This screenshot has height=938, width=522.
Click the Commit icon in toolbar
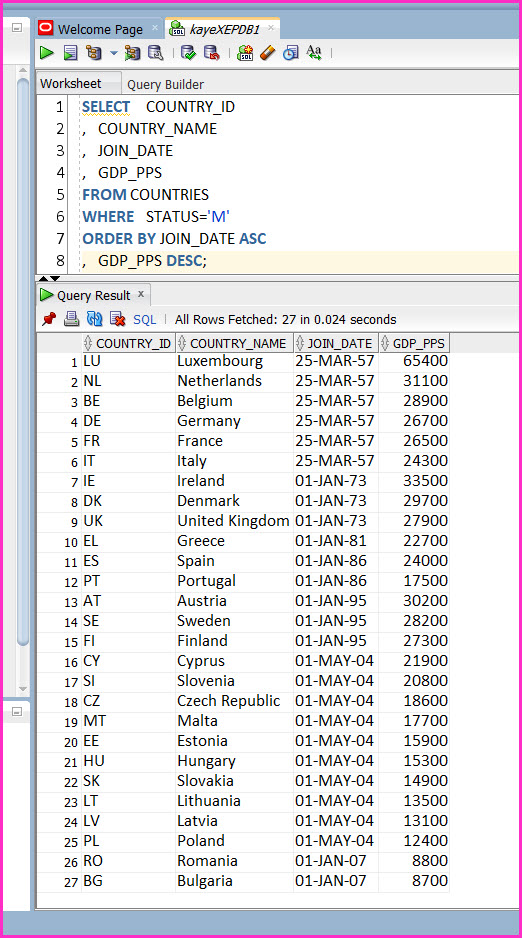click(x=188, y=53)
